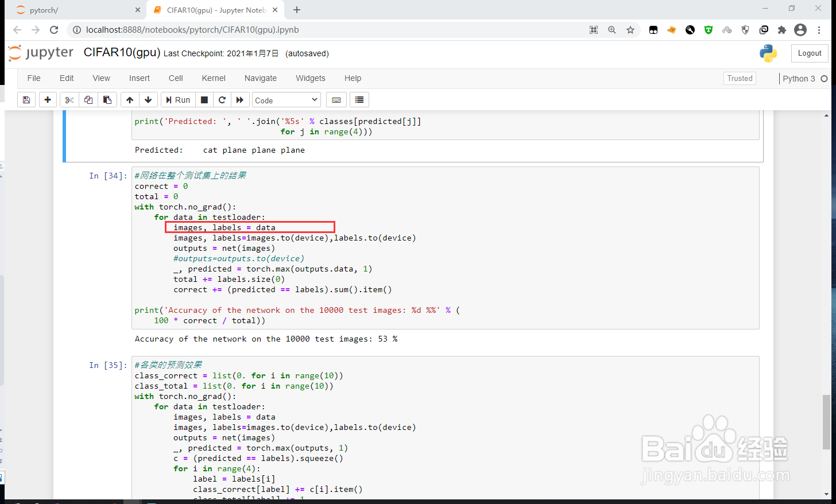The height and width of the screenshot is (504, 836).
Task: Click the Trusted notebook indicator
Action: pyautogui.click(x=740, y=79)
